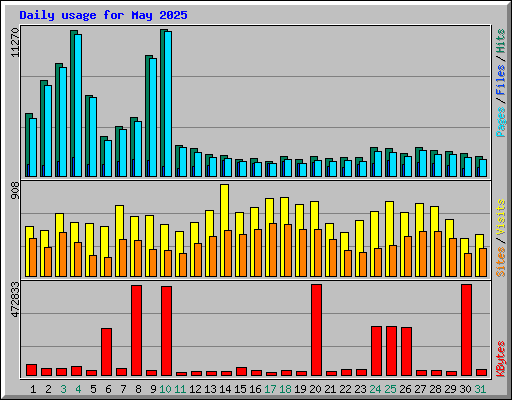Select day 9 on the date axis

(x=153, y=389)
